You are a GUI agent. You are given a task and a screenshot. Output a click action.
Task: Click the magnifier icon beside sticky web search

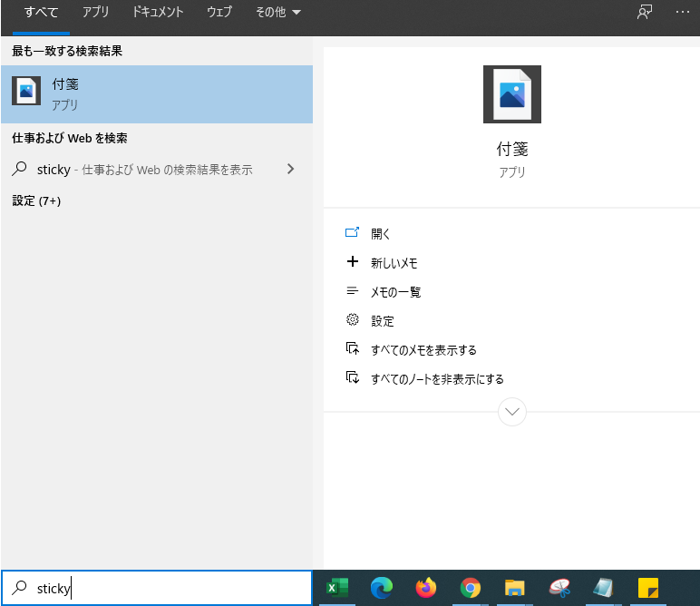point(19,169)
